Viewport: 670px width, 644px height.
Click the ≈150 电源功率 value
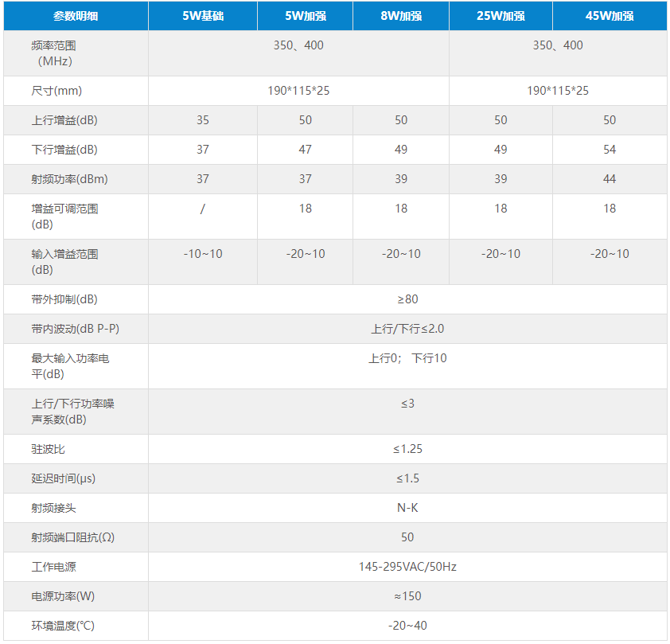tap(408, 595)
